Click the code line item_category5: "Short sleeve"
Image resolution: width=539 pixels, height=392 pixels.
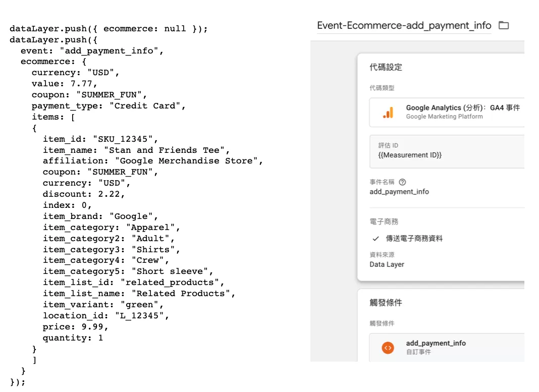click(x=128, y=271)
